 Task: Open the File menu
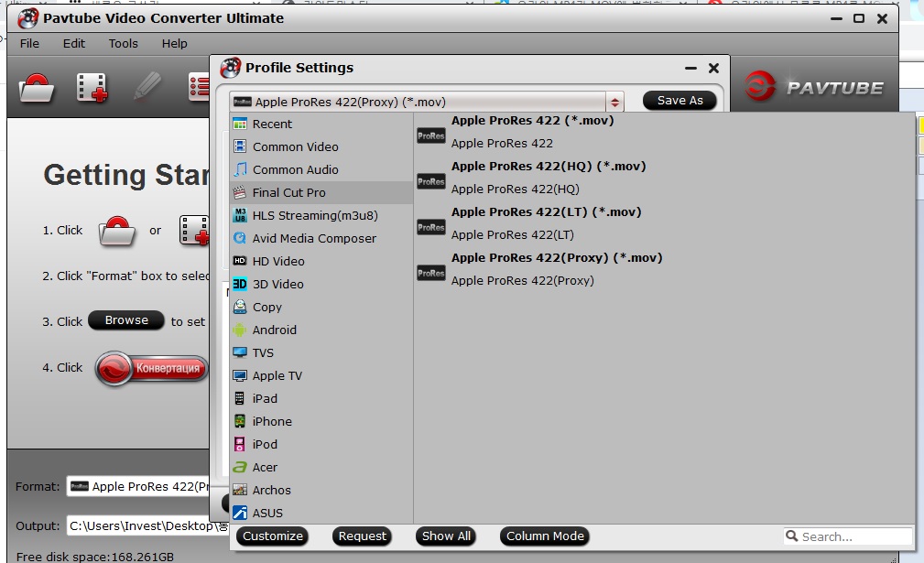point(29,44)
